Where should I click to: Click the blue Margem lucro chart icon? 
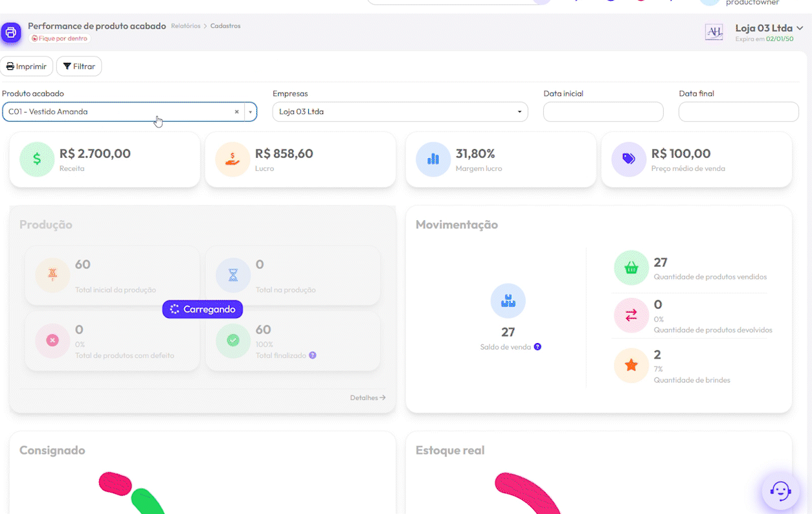(x=433, y=159)
